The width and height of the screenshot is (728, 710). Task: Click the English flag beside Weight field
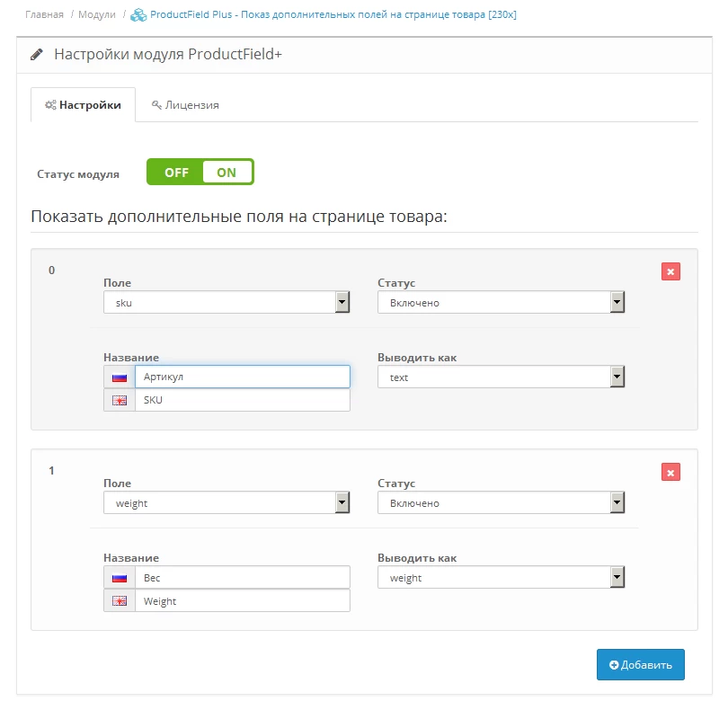pyautogui.click(x=120, y=601)
